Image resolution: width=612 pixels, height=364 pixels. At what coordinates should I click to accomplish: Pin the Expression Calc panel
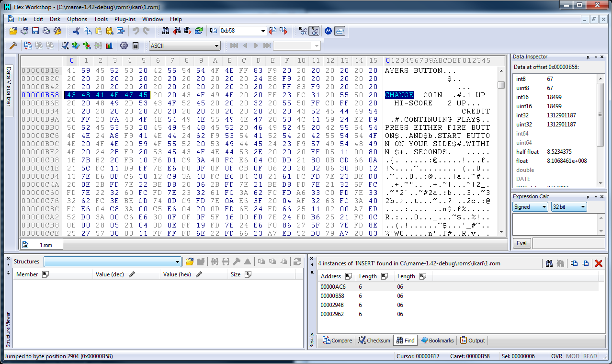point(588,197)
